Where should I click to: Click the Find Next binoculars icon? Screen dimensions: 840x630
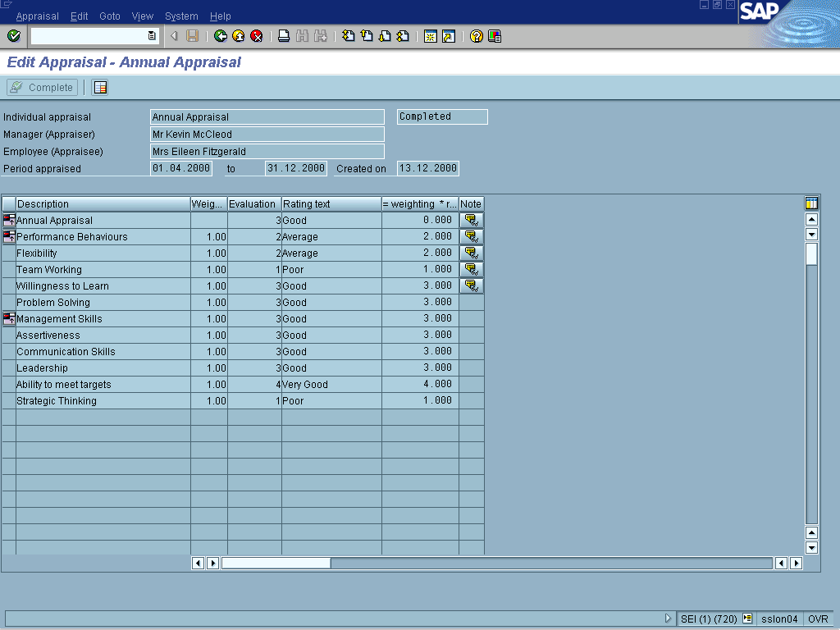321,36
